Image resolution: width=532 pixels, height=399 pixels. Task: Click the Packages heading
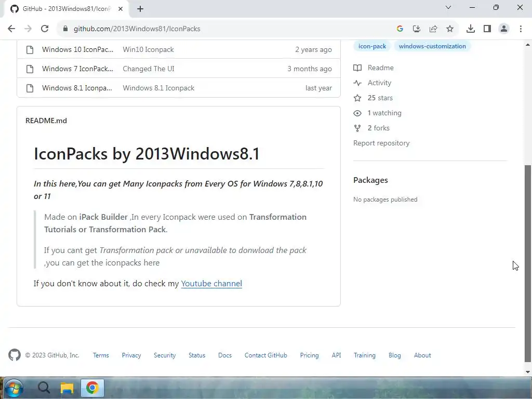(370, 180)
